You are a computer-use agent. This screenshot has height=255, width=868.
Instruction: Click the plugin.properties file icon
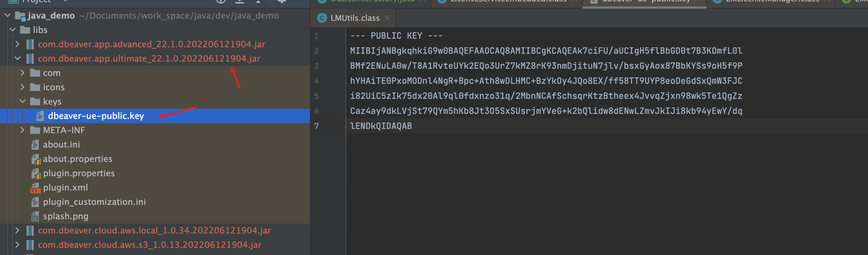36,173
